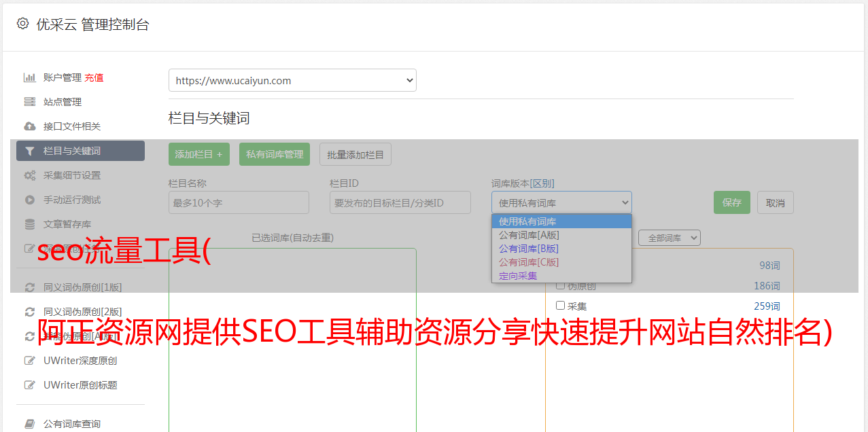Click the book icon for 公有词库查询
The width and height of the screenshot is (868, 432).
[x=29, y=424]
